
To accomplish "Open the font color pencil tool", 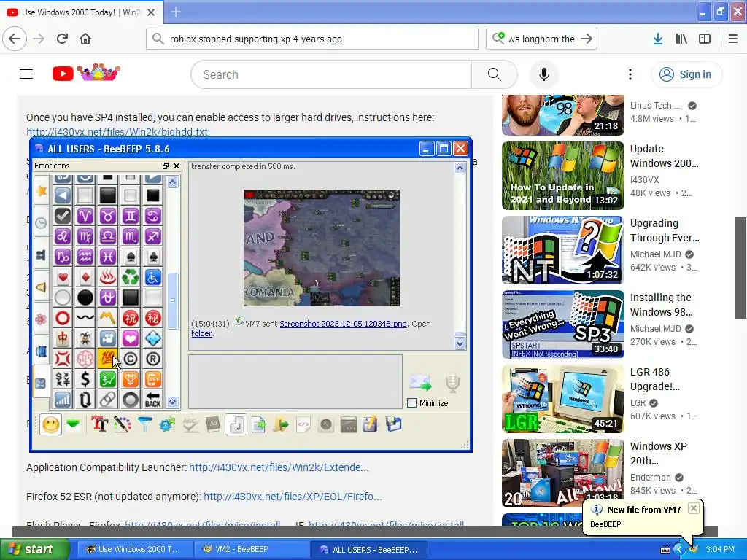I will [122, 424].
